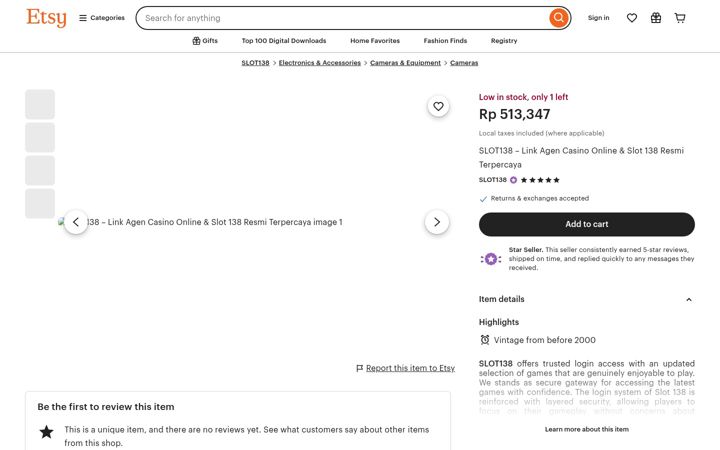This screenshot has width=720, height=450.
Task: Open the gift registry icon in header
Action: (656, 18)
